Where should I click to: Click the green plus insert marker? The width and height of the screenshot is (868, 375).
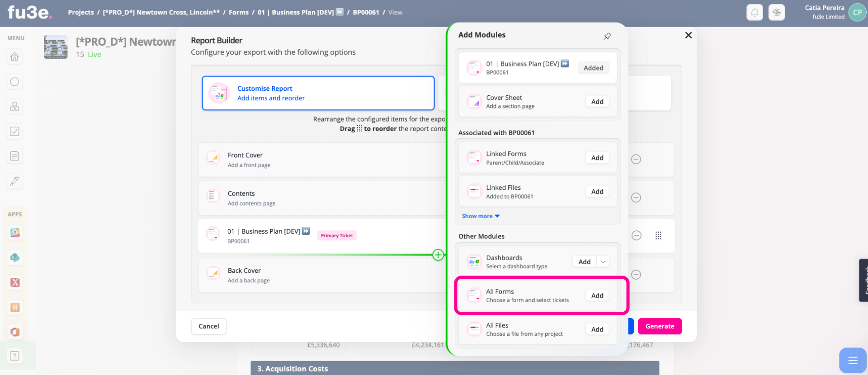[x=438, y=255]
